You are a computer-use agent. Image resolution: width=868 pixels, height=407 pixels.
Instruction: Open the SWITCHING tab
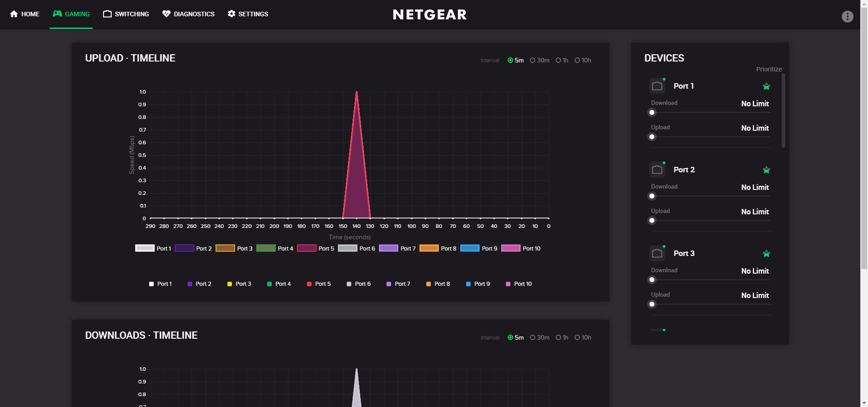click(x=126, y=14)
